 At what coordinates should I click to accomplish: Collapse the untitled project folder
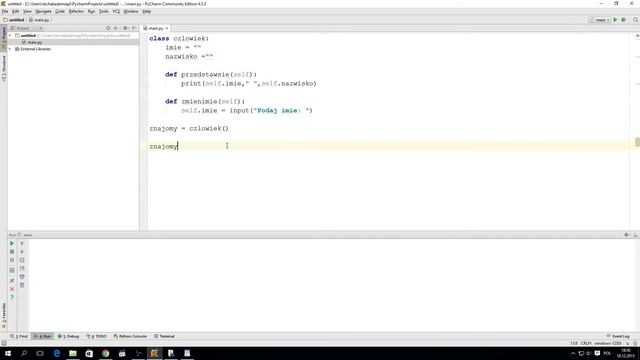click(x=10, y=36)
